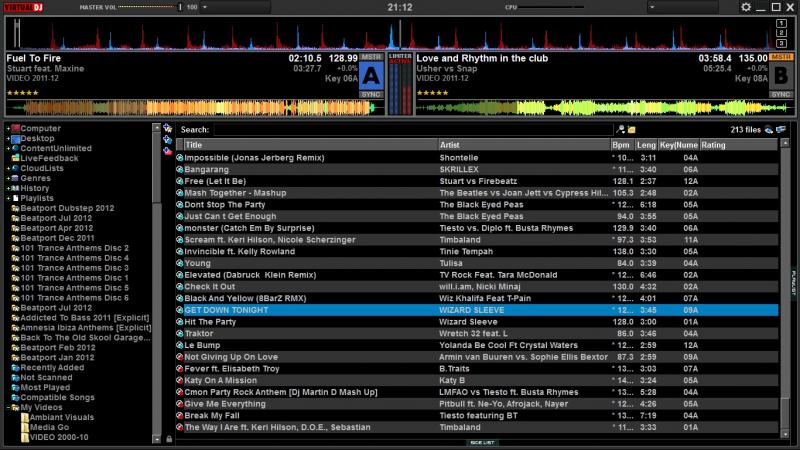800x450 pixels.
Task: Select rhythm window zoom level 3
Action: 781,43
